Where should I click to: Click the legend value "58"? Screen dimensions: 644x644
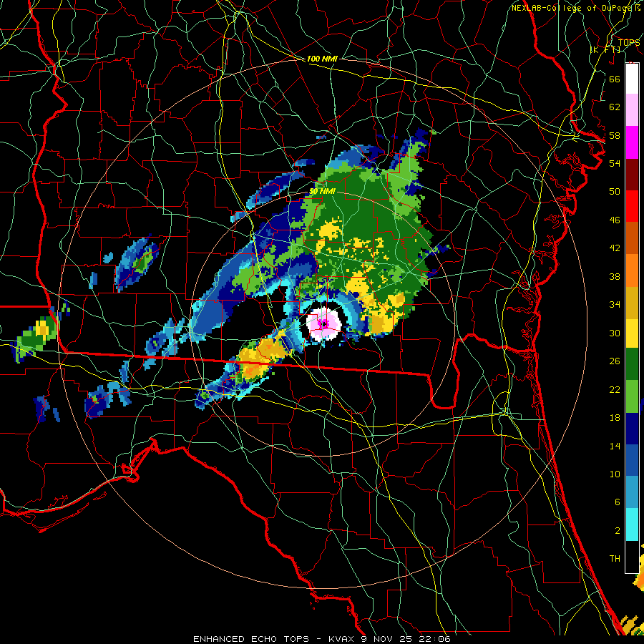615,135
